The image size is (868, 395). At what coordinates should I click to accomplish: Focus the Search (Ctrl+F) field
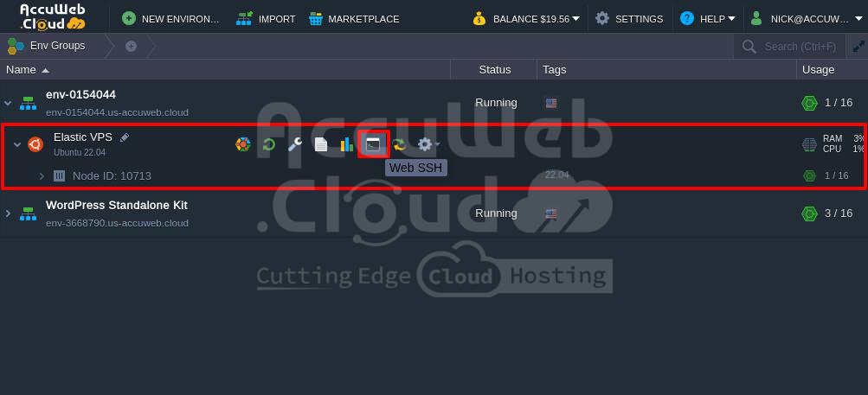point(789,47)
